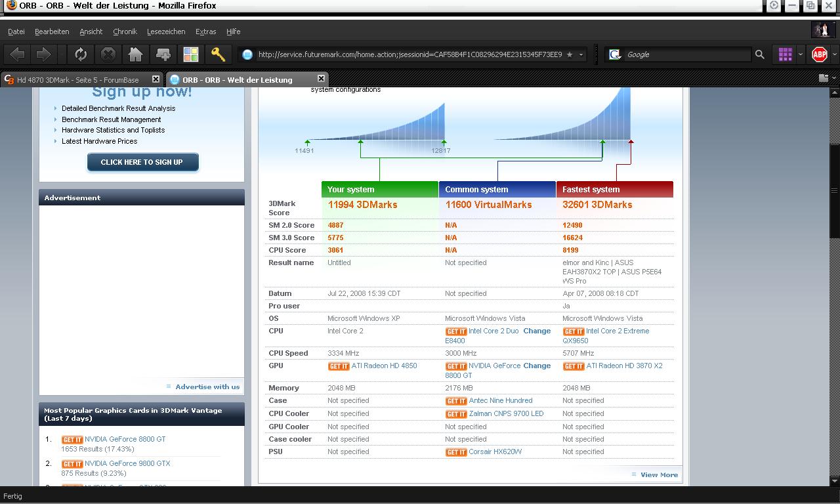Image resolution: width=840 pixels, height=504 pixels.
Task: Click the new tab plus toolbar icon
Action: click(163, 54)
